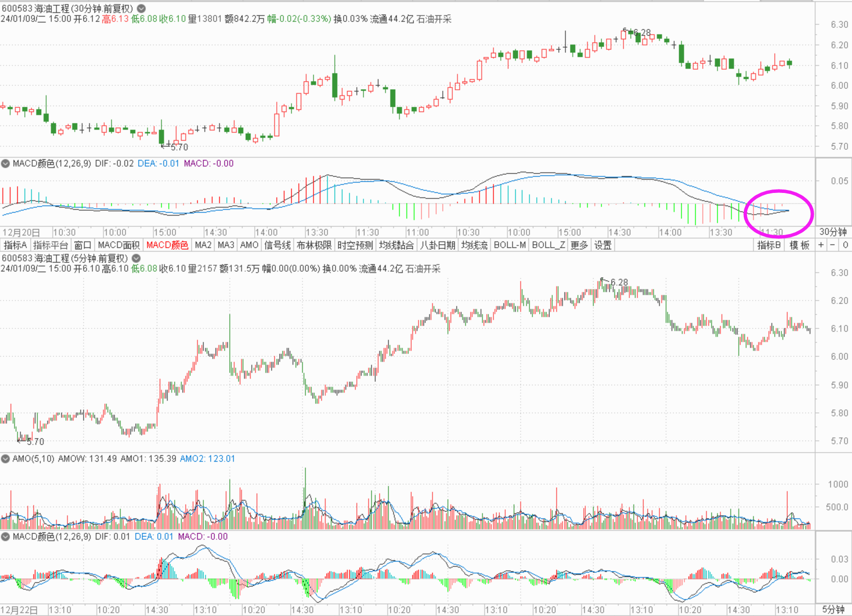Screen dimensions: 852x616
Task: Click the 石油开采 sector label in 30分钟 header
Action: coord(434,19)
